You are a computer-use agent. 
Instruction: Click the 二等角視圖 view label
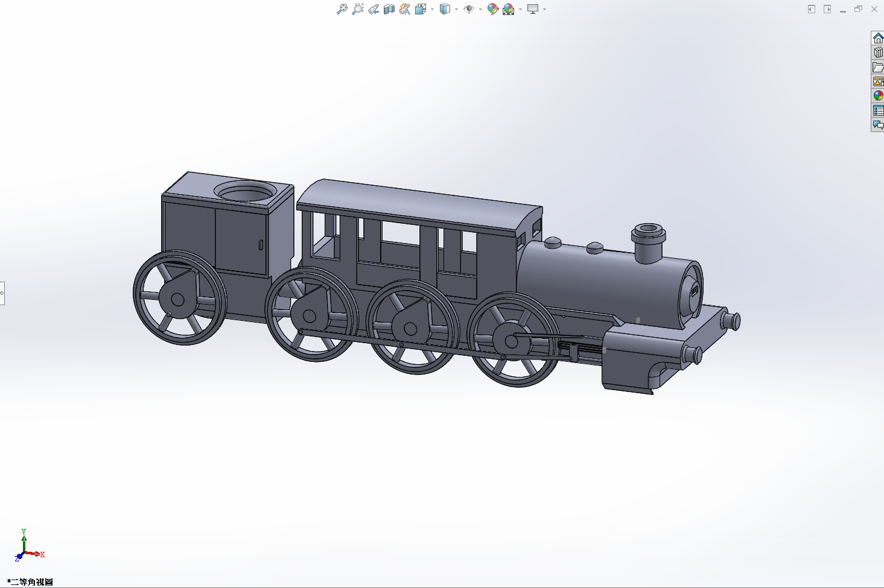tap(30, 582)
